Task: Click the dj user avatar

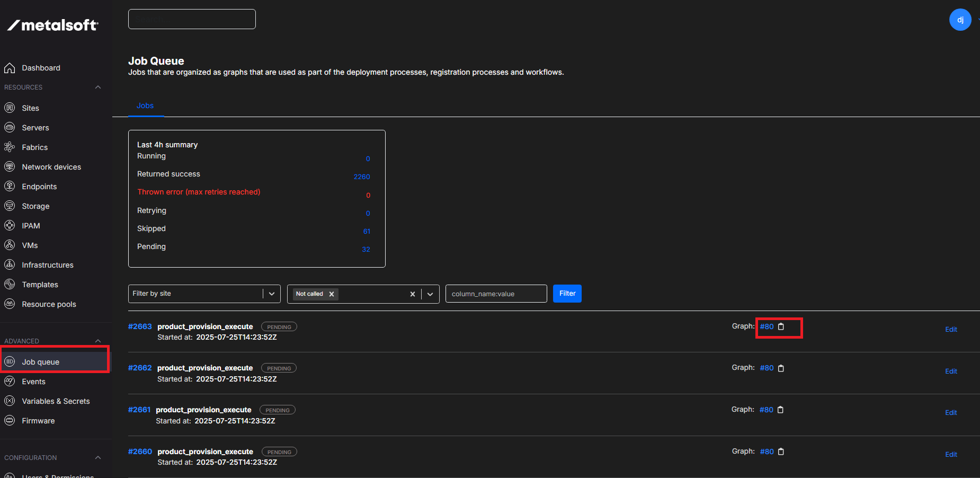Action: pos(960,20)
